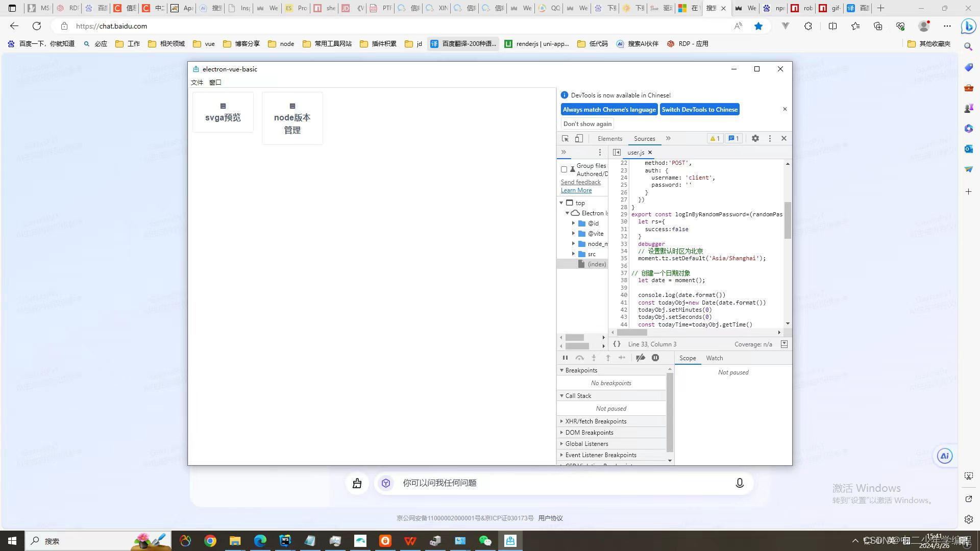Expand the src folder in tree
980x551 pixels.
click(573, 254)
